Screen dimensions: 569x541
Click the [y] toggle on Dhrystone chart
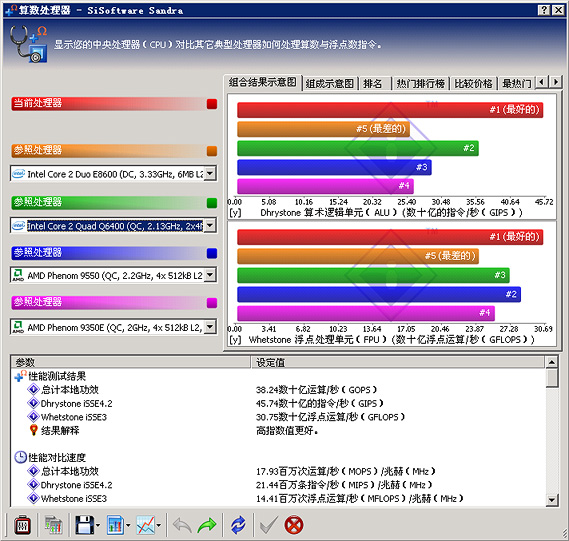click(x=235, y=212)
